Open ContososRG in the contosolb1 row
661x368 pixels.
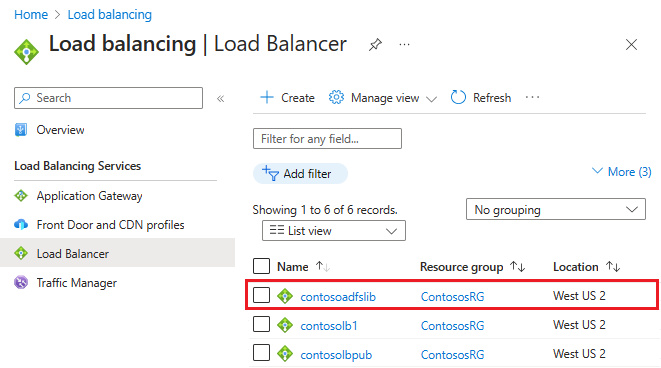[x=452, y=326]
